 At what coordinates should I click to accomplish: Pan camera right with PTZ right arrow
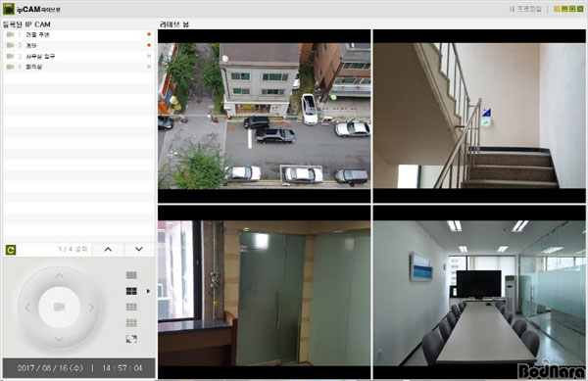91,308
